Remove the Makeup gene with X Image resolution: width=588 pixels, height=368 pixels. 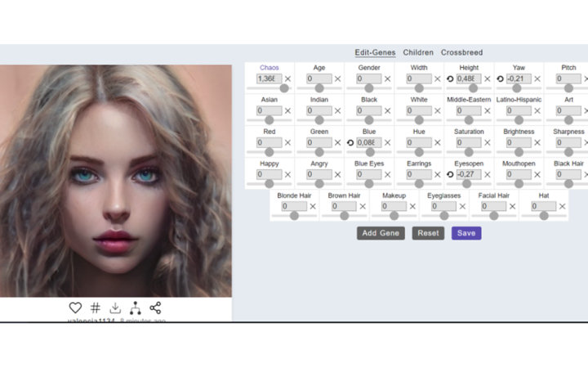pos(412,207)
